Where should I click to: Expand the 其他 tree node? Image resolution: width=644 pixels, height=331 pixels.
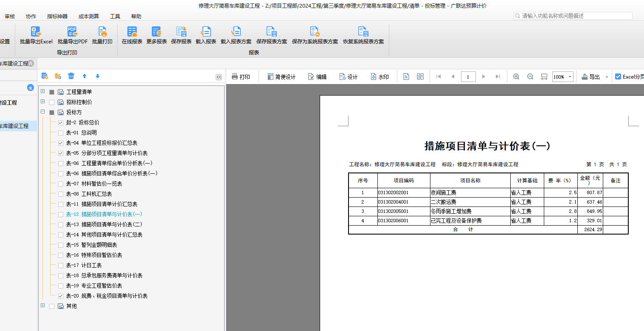point(42,306)
